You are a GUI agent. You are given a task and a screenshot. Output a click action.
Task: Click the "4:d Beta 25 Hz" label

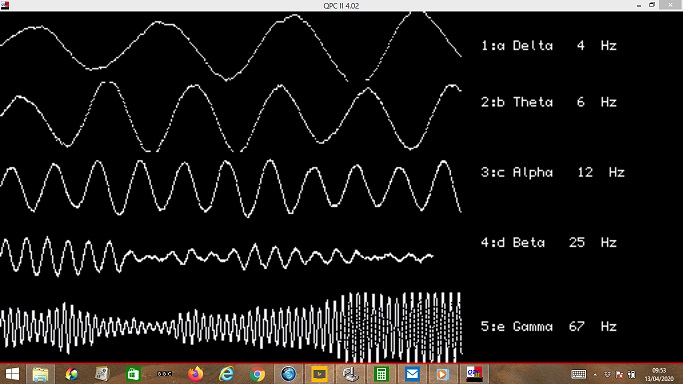pos(549,242)
